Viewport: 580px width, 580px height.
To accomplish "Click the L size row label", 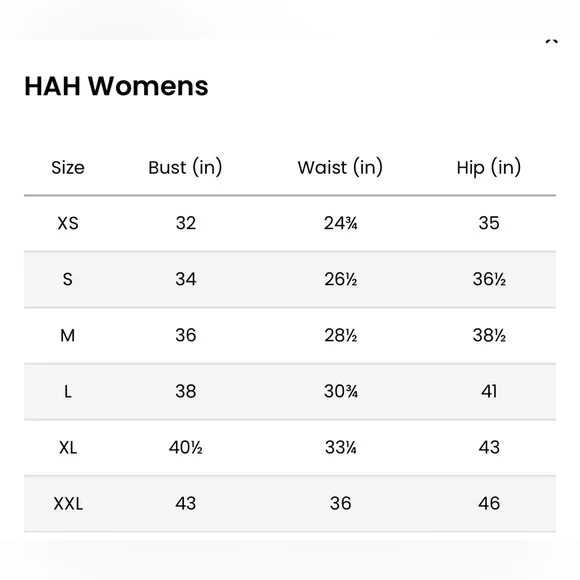I will [x=68, y=391].
